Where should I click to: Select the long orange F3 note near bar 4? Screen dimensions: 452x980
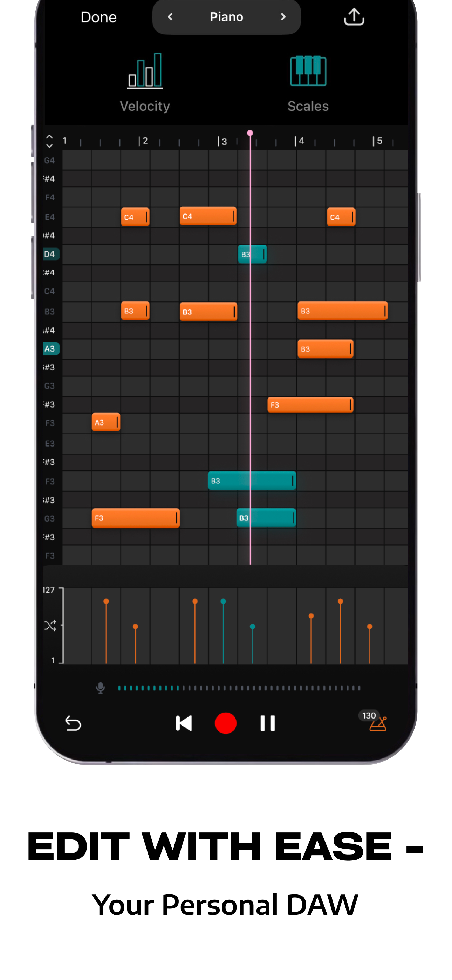coord(310,405)
